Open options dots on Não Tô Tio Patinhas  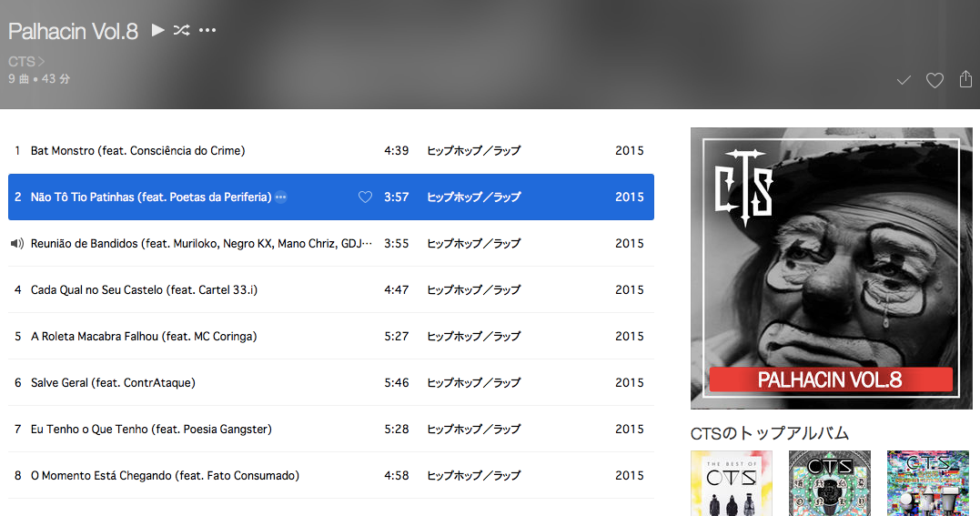(x=281, y=197)
